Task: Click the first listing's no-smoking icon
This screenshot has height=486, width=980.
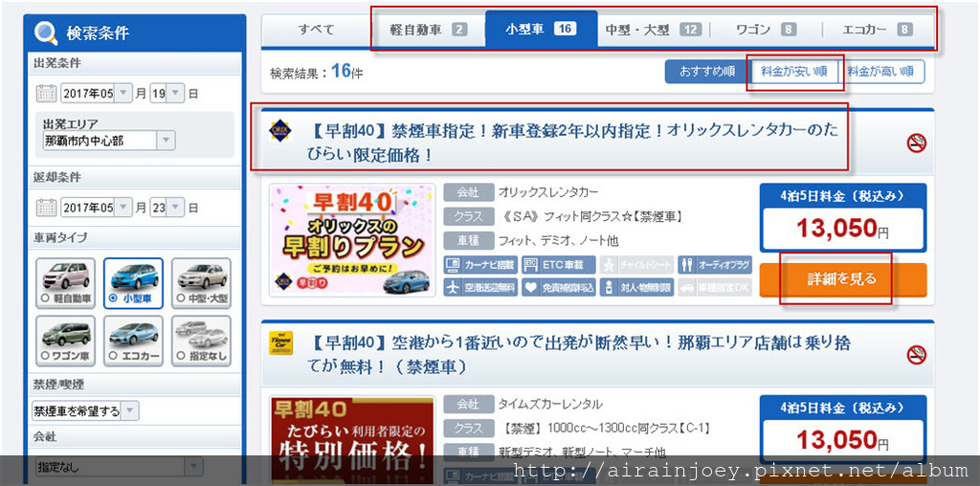Action: tap(916, 144)
